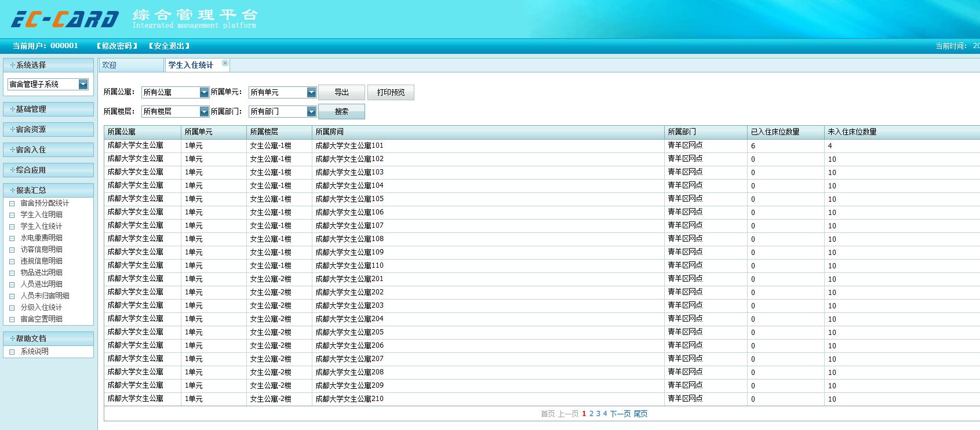
Task: Open 学生入住统计 report in sidebar
Action: pyautogui.click(x=41, y=227)
